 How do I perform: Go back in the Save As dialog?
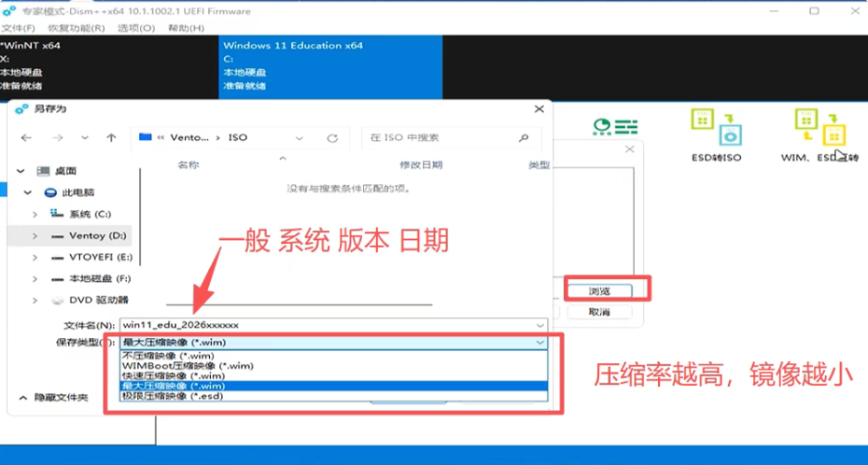[26, 138]
